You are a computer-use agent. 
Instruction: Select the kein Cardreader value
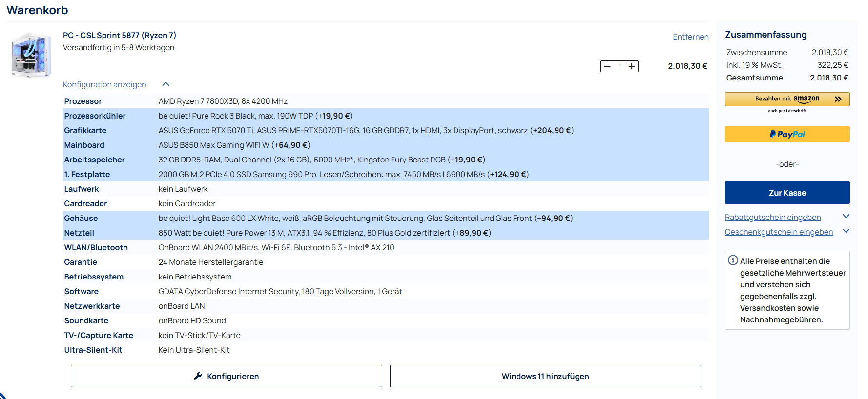187,203
